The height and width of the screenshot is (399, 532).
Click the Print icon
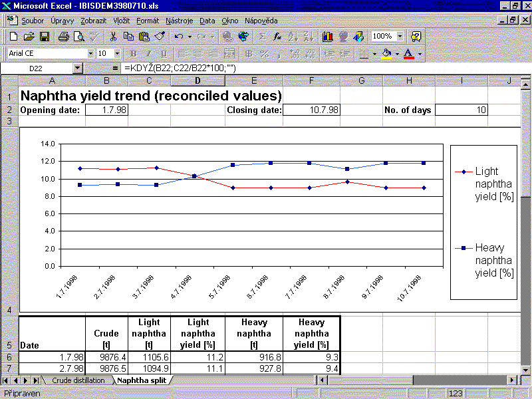[x=63, y=37]
